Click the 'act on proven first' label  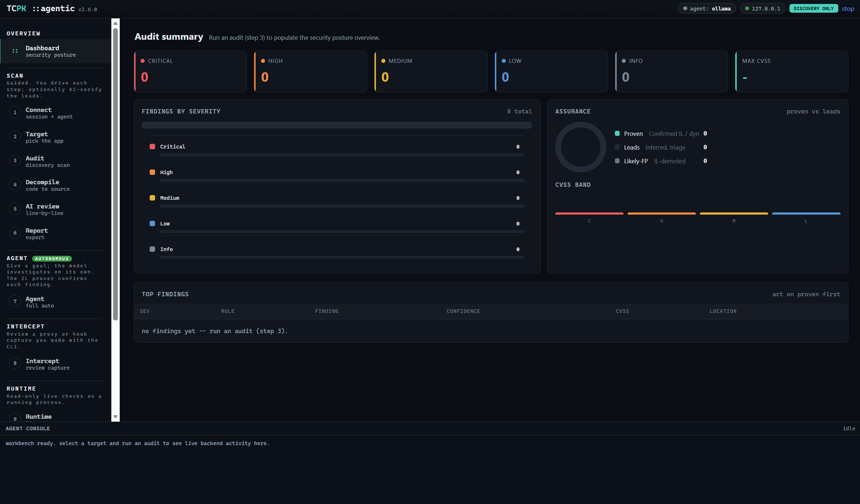tap(806, 294)
